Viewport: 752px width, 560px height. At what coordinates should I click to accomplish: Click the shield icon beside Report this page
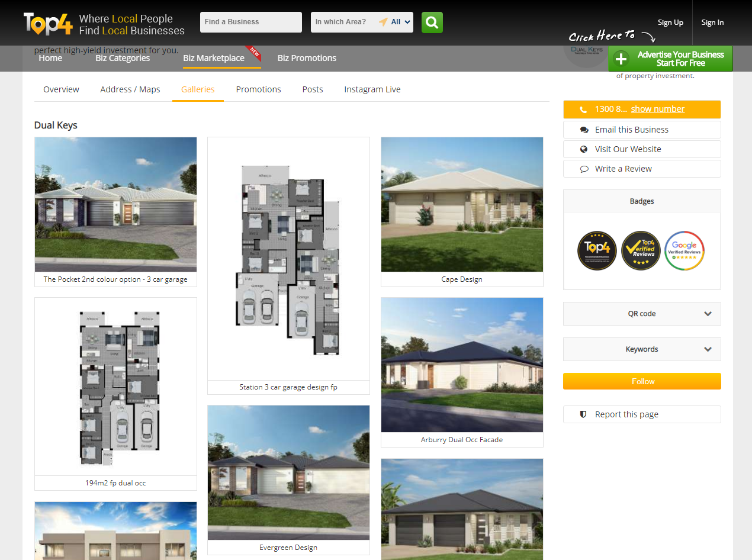(x=583, y=414)
